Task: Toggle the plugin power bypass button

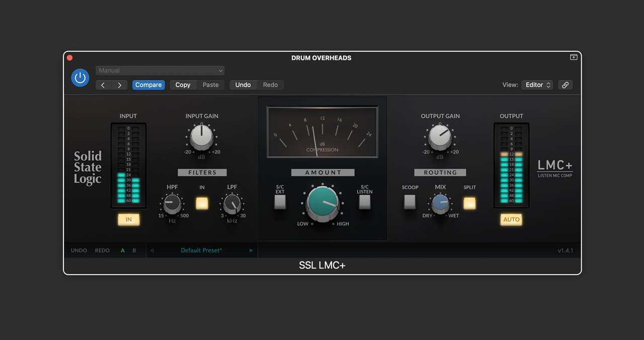Action: (80, 78)
